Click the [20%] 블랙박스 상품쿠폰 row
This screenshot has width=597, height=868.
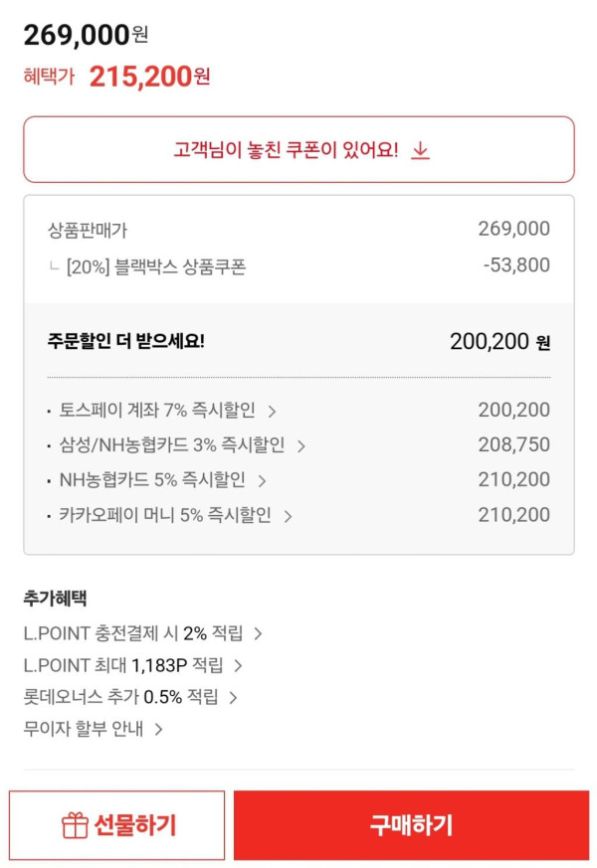click(159, 265)
